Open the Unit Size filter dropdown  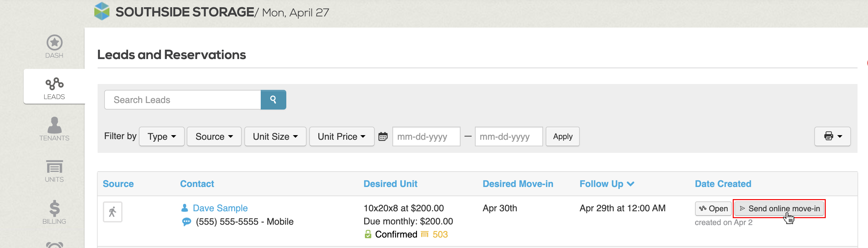[x=275, y=136]
